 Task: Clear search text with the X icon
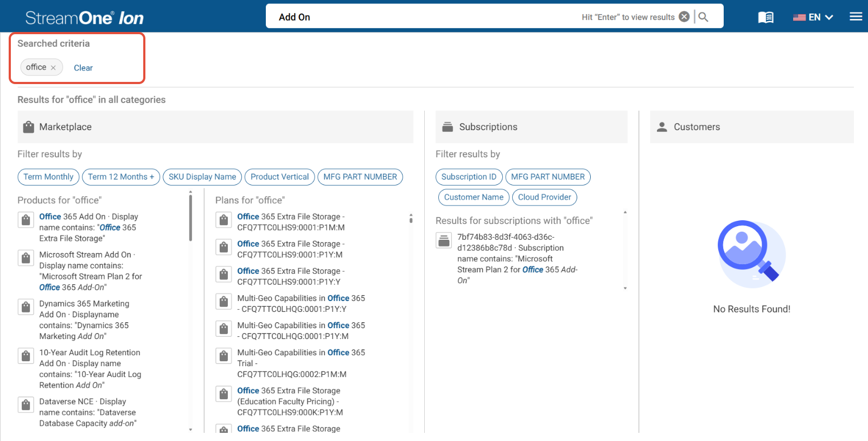click(684, 17)
